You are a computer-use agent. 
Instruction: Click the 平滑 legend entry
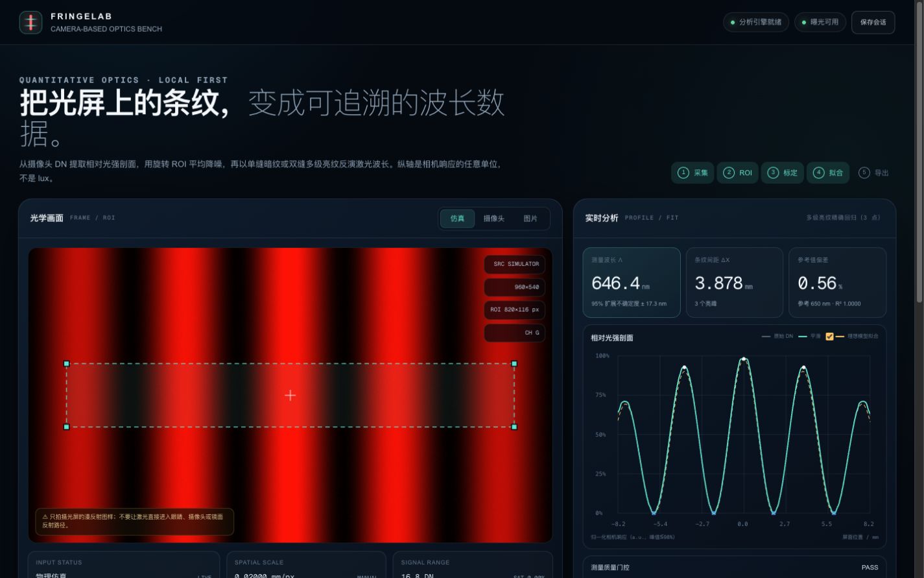pyautogui.click(x=809, y=337)
